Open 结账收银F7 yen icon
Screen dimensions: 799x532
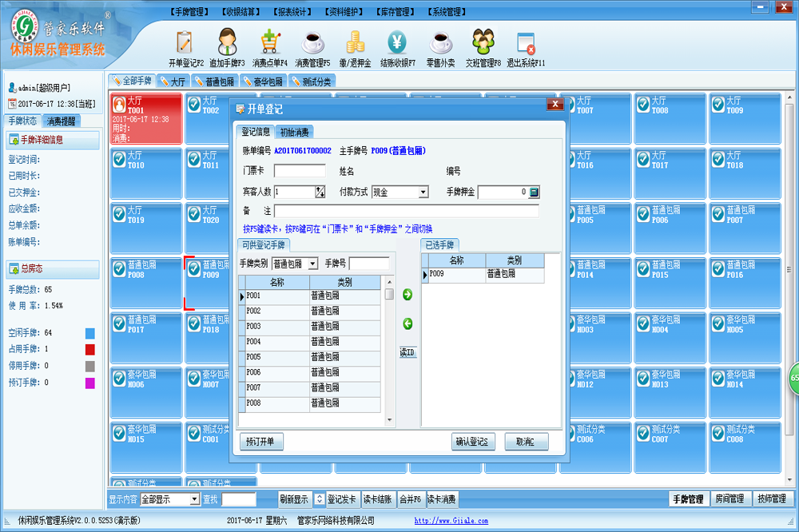pos(397,49)
